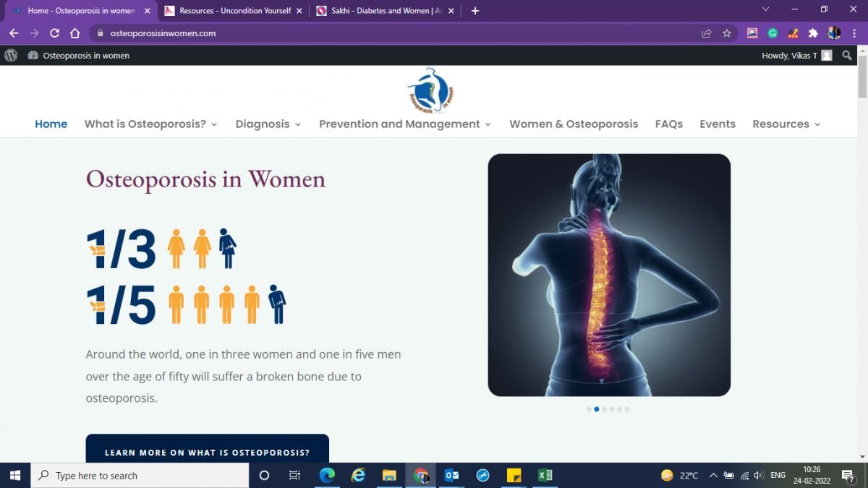Expand the Resources navigation dropdown
The image size is (868, 488).
pyautogui.click(x=786, y=124)
